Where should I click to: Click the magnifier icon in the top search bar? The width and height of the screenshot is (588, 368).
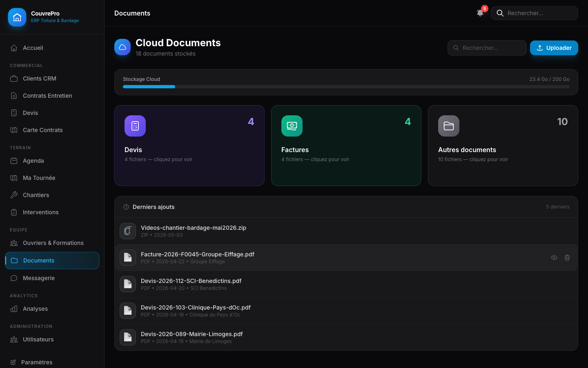(x=500, y=13)
